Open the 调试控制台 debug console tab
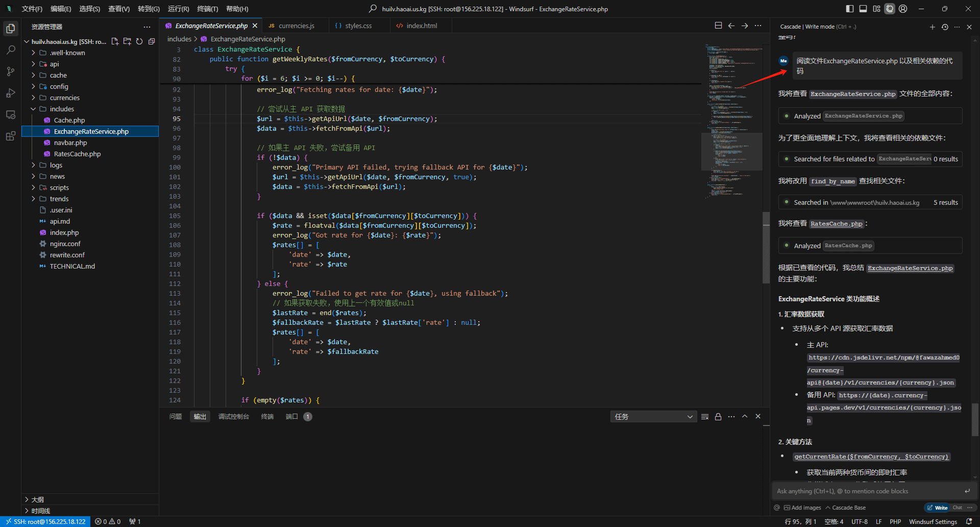 234,417
